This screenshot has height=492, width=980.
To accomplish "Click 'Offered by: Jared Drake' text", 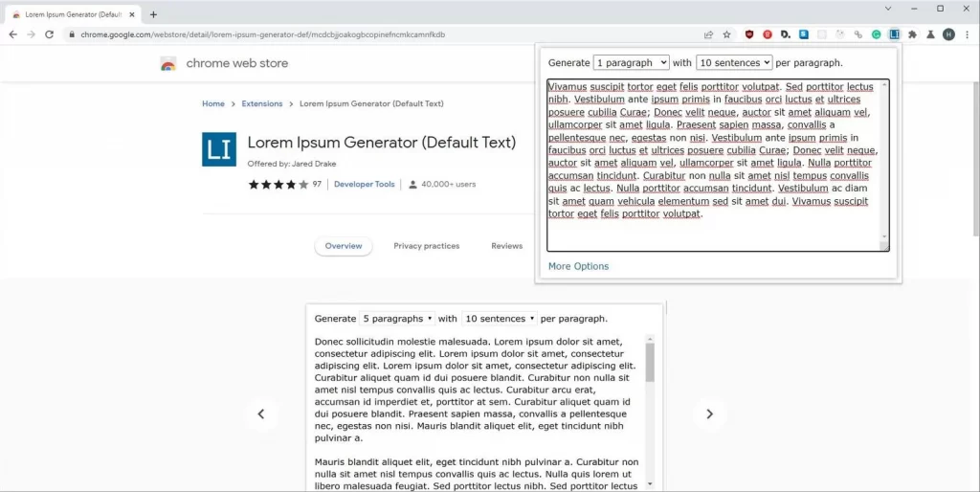I will coord(292,164).
